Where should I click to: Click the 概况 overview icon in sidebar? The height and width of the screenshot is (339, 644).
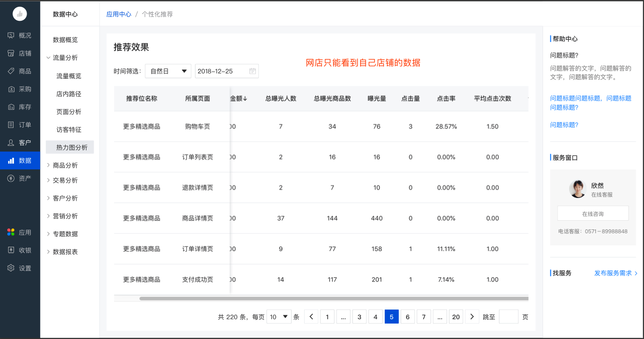pos(11,35)
